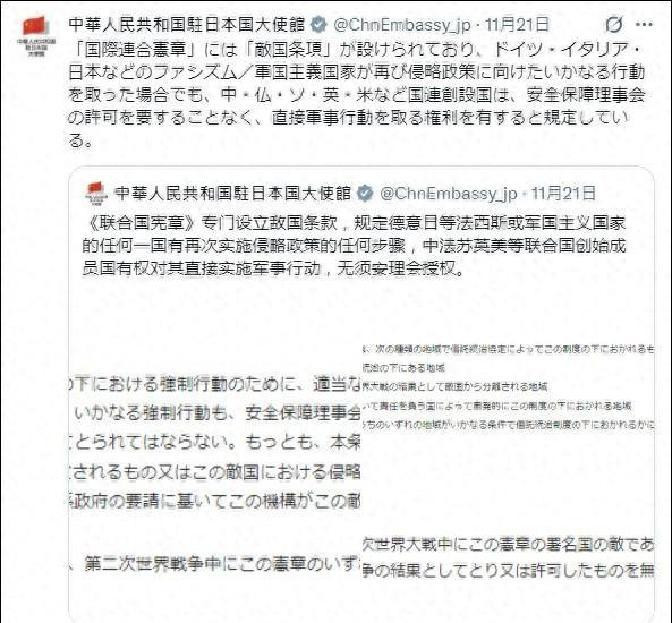Open the three-dot more options menu
Viewport: 672px width, 623px height.
click(x=644, y=25)
